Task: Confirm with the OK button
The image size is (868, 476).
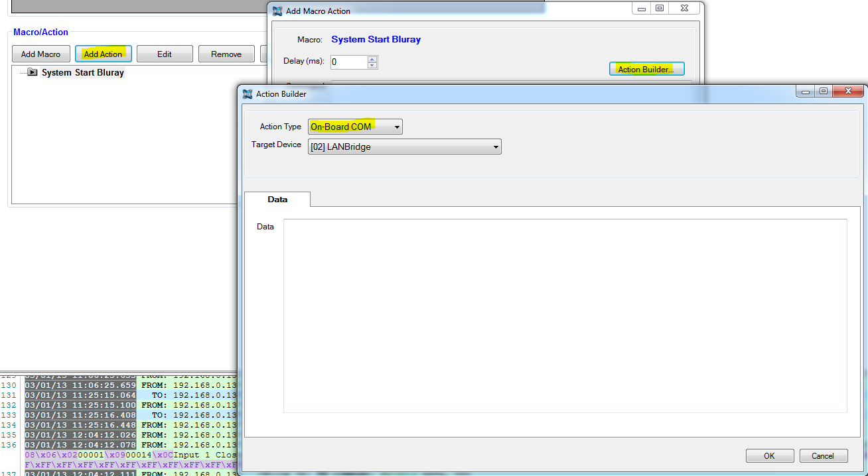Action: click(x=769, y=455)
